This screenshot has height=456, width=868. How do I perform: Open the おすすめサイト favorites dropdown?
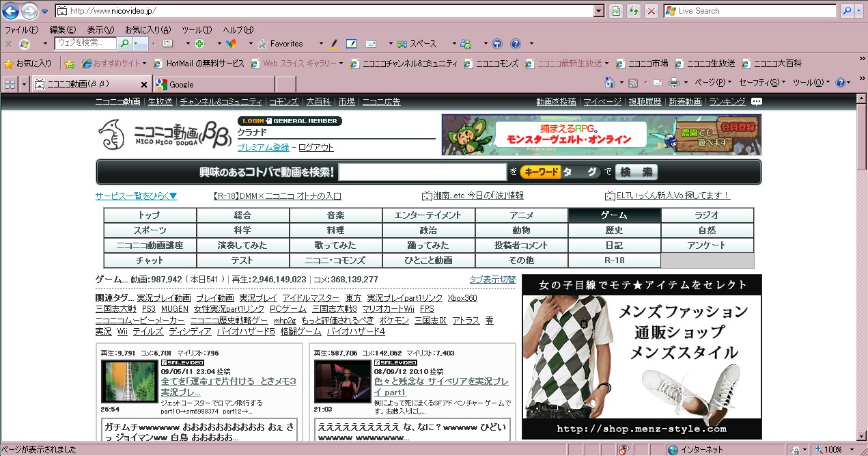pos(114,64)
